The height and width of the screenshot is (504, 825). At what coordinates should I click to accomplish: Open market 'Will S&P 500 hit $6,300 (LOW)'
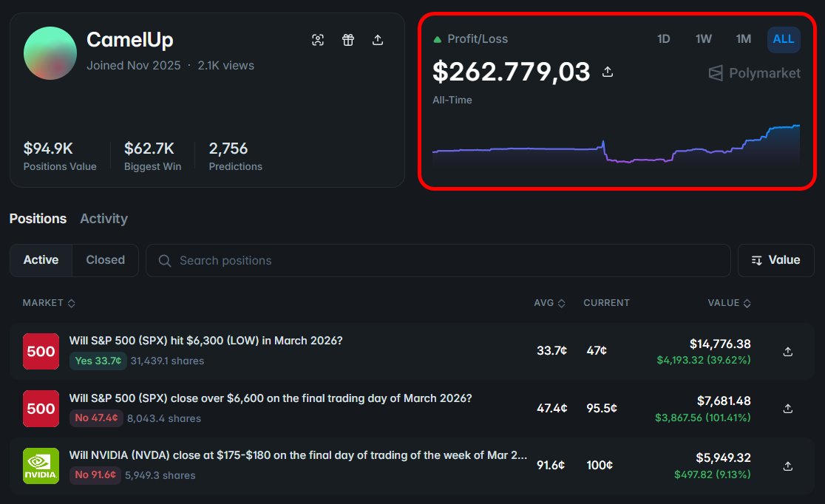(x=206, y=341)
